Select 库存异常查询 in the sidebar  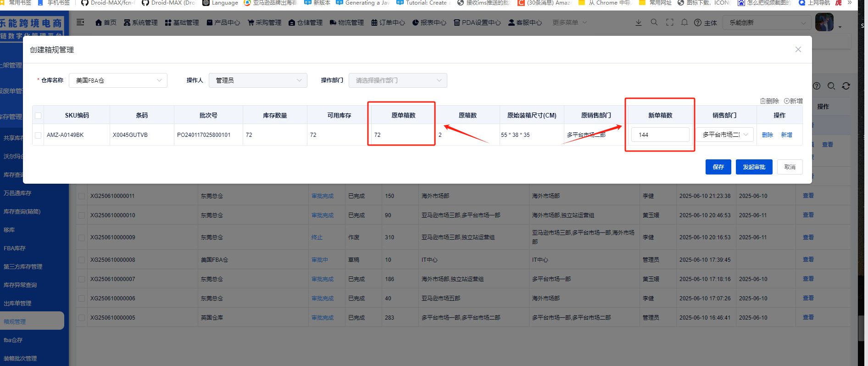point(20,285)
